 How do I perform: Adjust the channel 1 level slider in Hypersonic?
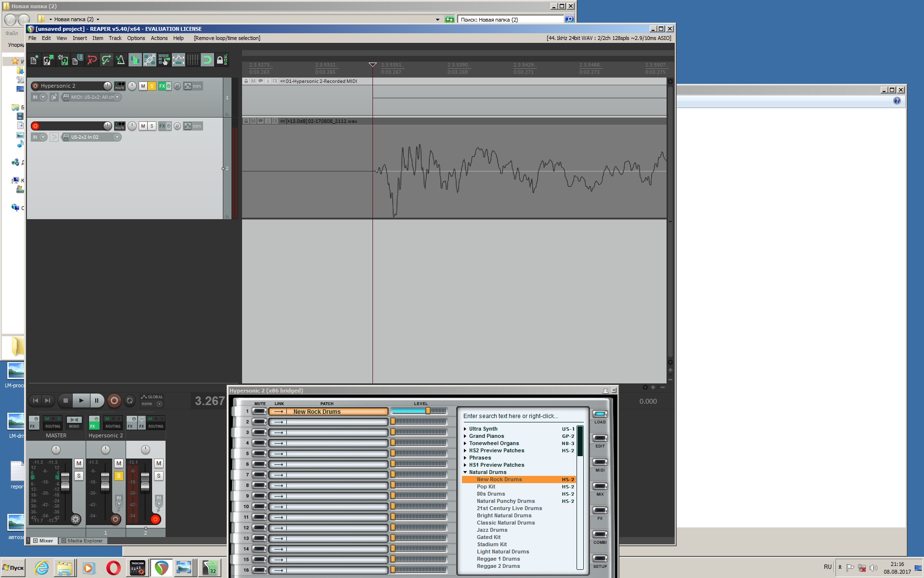click(428, 411)
